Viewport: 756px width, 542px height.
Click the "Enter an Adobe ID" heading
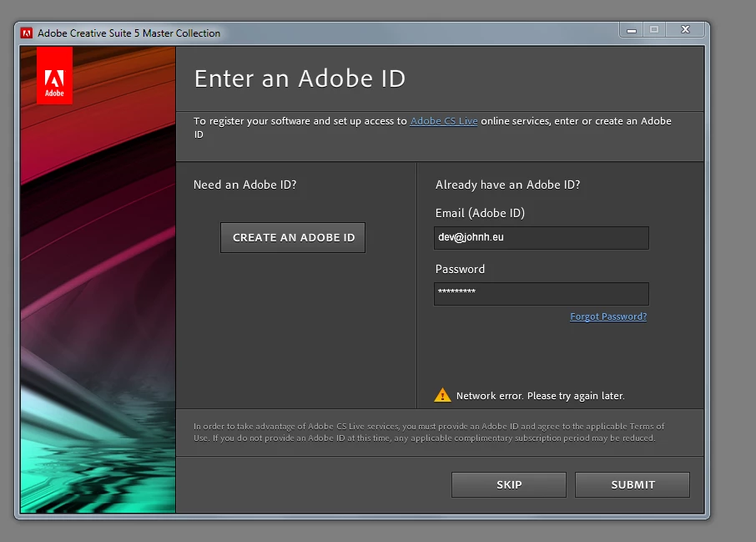[300, 79]
